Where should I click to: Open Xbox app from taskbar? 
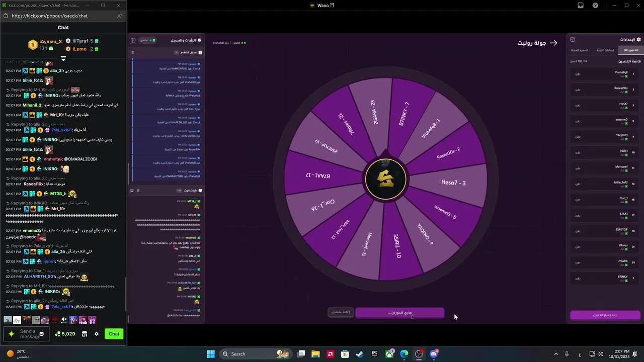[x=389, y=354]
